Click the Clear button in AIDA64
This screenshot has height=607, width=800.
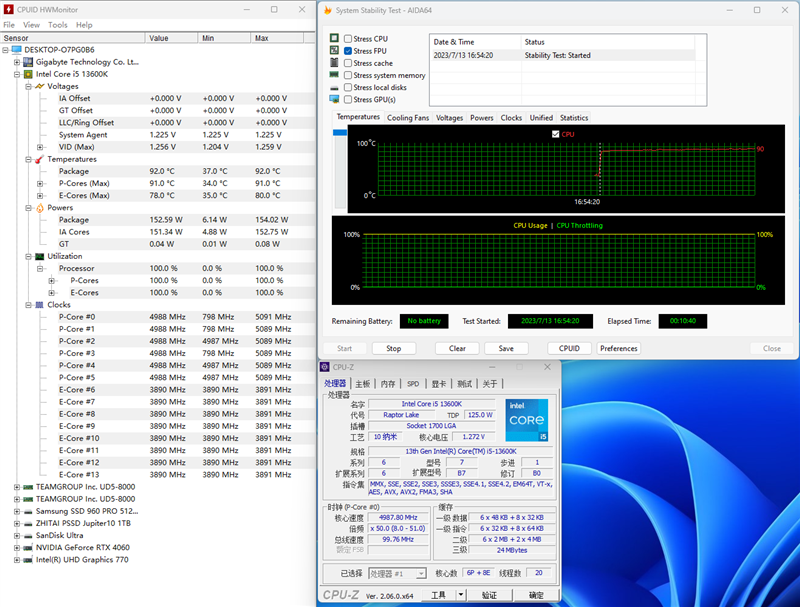[457, 348]
